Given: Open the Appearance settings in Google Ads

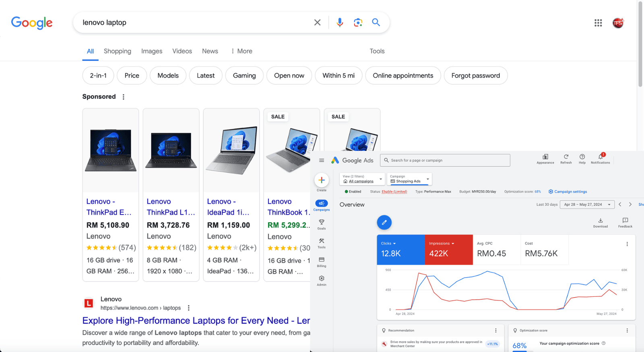Looking at the screenshot, I should (545, 159).
